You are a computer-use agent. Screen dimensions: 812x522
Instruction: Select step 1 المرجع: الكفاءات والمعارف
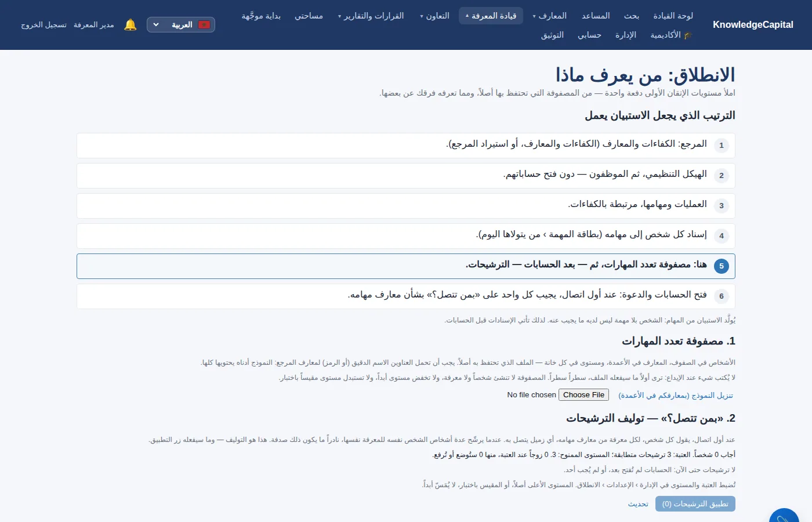coord(406,146)
